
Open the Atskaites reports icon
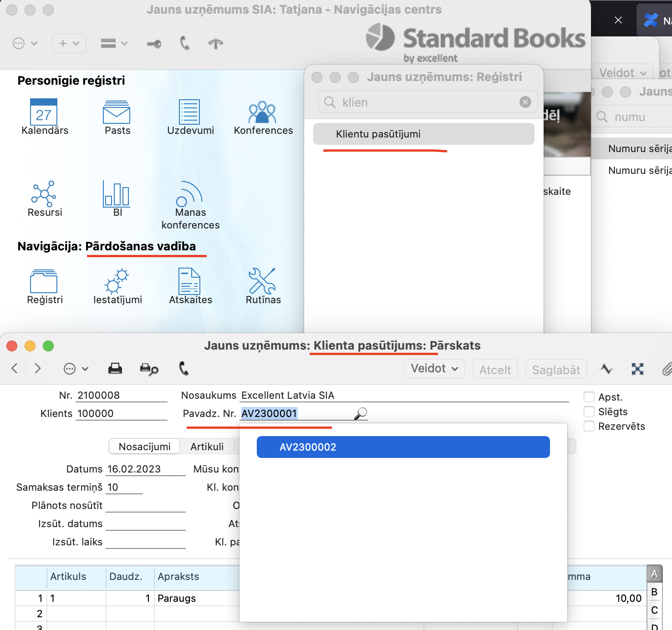pos(190,281)
